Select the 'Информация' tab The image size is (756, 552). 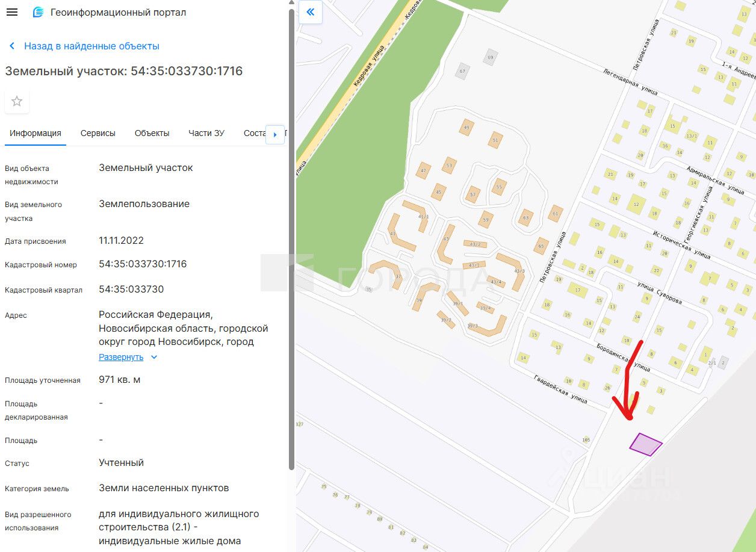coord(35,133)
